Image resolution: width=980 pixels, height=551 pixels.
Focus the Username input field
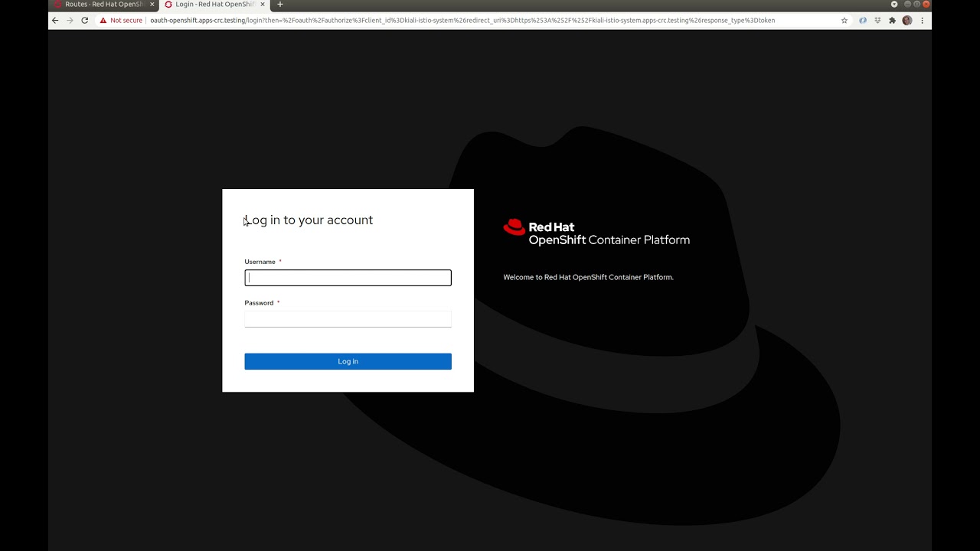(348, 278)
